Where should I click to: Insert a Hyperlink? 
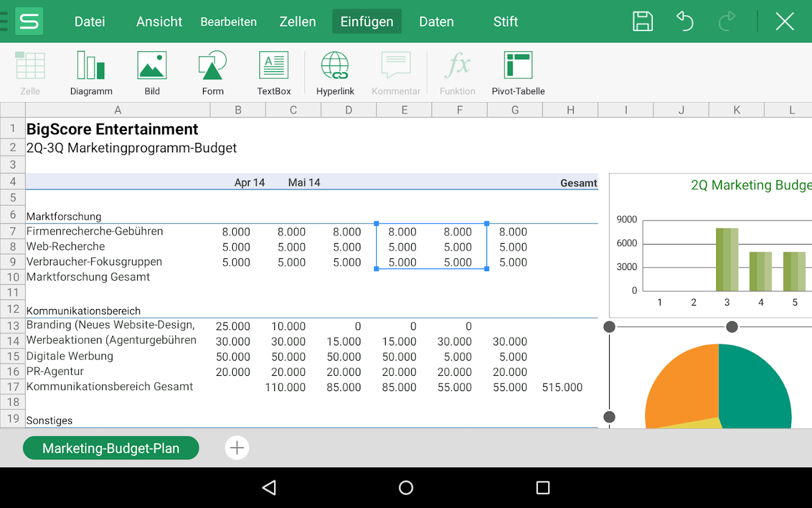click(x=335, y=72)
